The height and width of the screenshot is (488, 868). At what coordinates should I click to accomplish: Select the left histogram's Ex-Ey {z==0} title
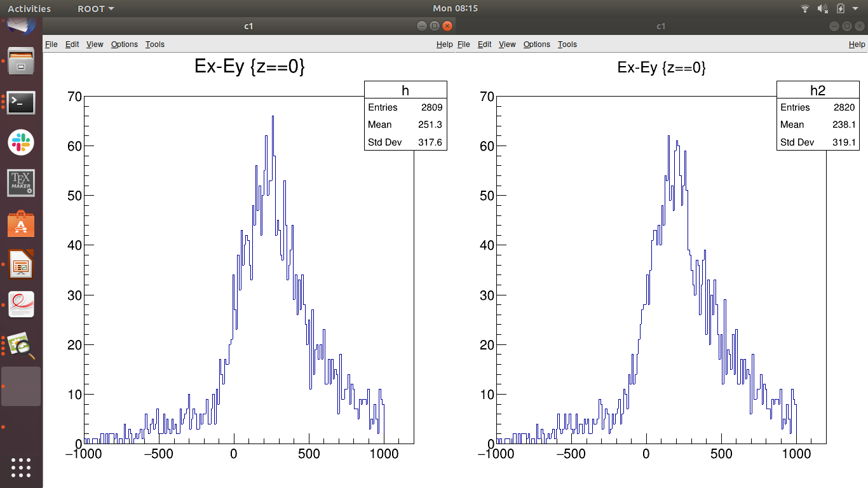[x=250, y=67]
